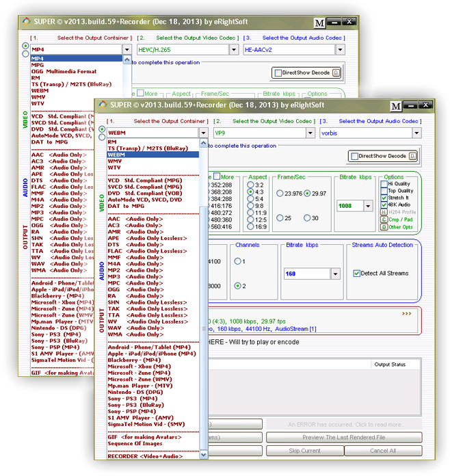Viewport: 450px width, 476px height.
Task: Open audio bitrate 160 dropdown
Action: click(x=335, y=274)
